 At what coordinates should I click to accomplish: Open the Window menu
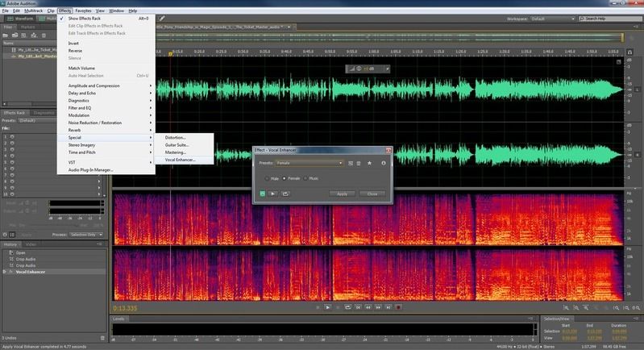(116, 10)
